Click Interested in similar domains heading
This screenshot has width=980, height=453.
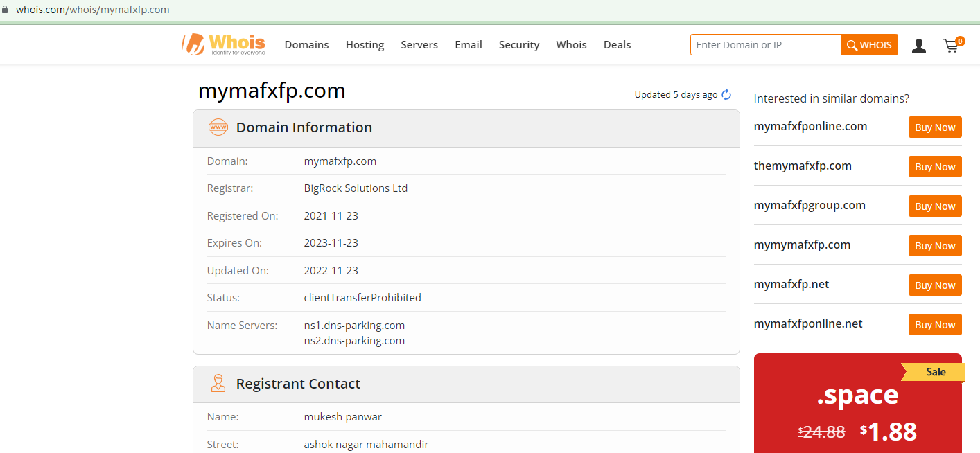pos(832,98)
